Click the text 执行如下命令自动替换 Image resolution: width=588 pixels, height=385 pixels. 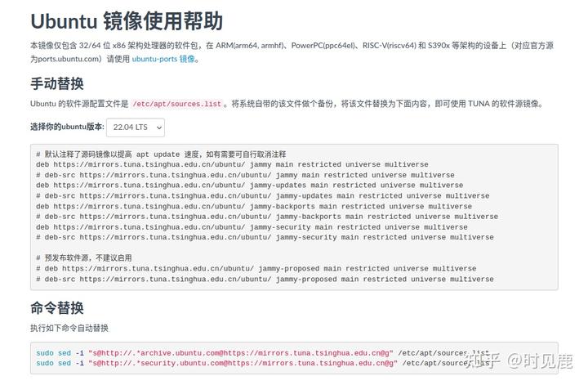click(69, 328)
